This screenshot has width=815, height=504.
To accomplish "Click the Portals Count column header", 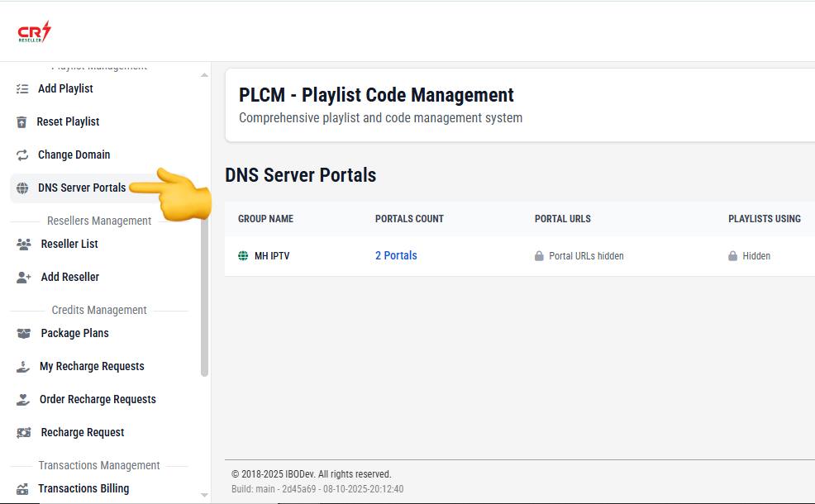I will pyautogui.click(x=409, y=219).
